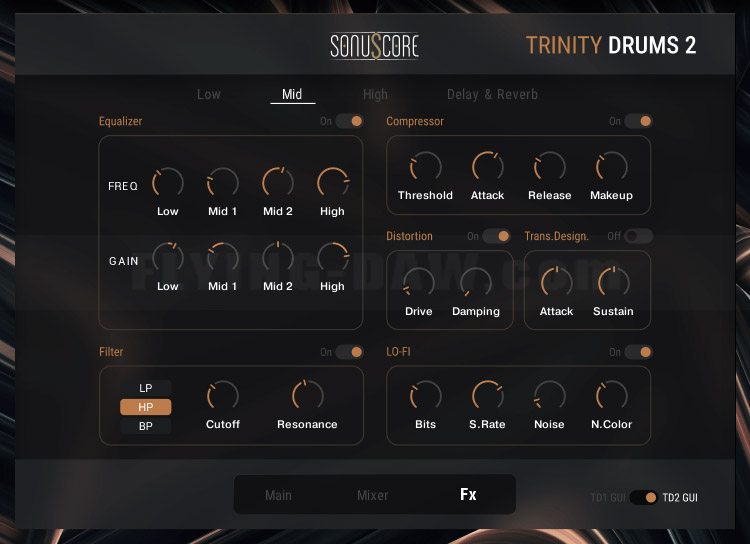Click the Equalizer FREQ Mid 2 knob
Image resolution: width=750 pixels, height=544 pixels.
pos(278,182)
